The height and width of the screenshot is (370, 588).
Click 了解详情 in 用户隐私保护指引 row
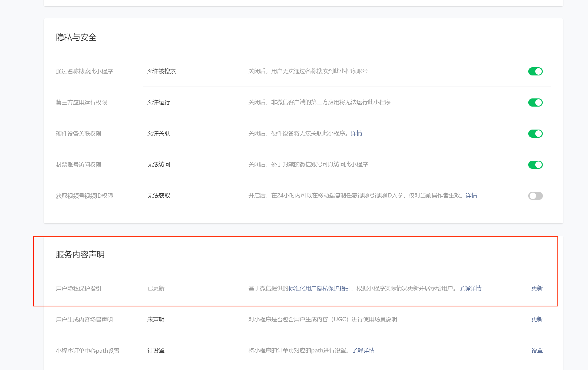470,288
